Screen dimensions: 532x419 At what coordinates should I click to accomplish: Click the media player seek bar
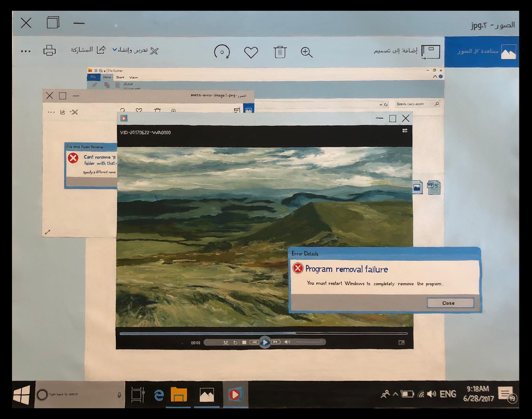pos(264,333)
